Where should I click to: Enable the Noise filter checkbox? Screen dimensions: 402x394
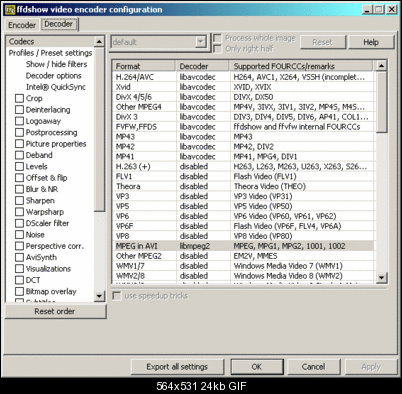[20, 234]
